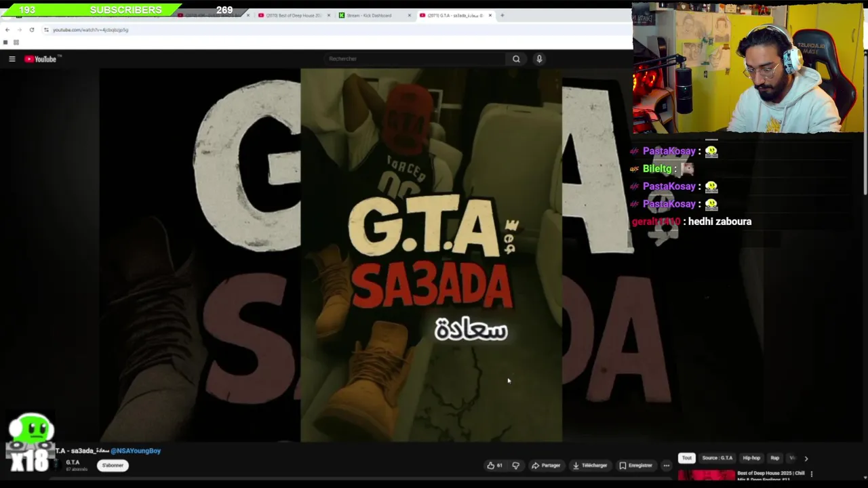The height and width of the screenshot is (488, 868).
Task: Open the apps grid bookmark icon
Action: click(x=16, y=42)
